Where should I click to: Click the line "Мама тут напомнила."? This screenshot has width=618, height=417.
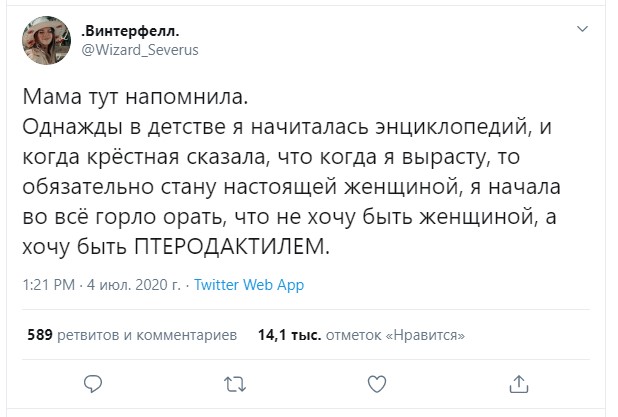click(133, 100)
